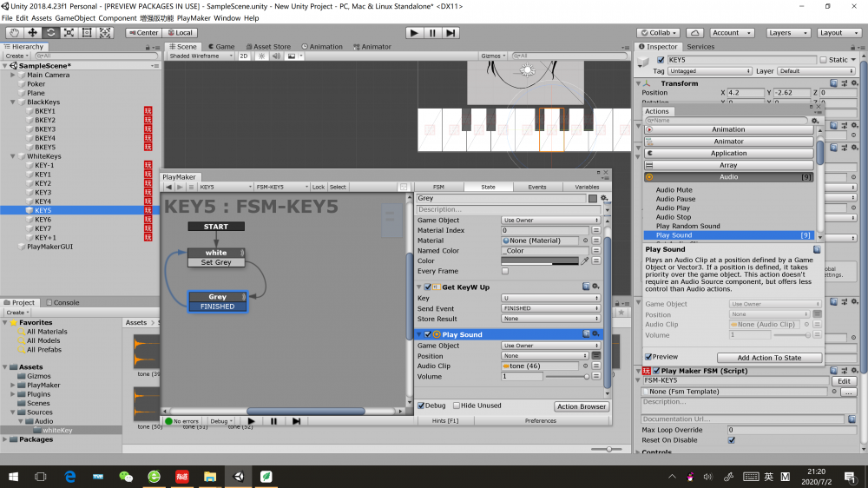
Task: Open Shaded Wireframe draw mode dropdown
Action: 201,56
